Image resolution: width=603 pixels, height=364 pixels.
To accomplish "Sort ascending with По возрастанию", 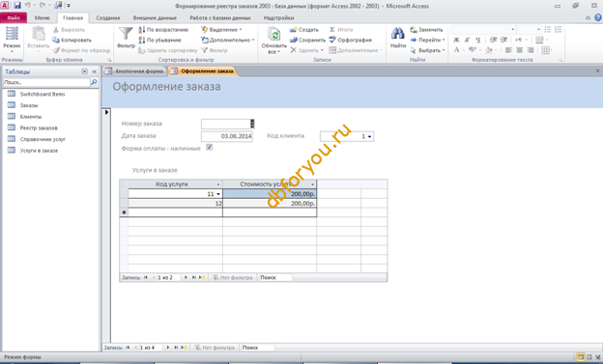I will [163, 30].
